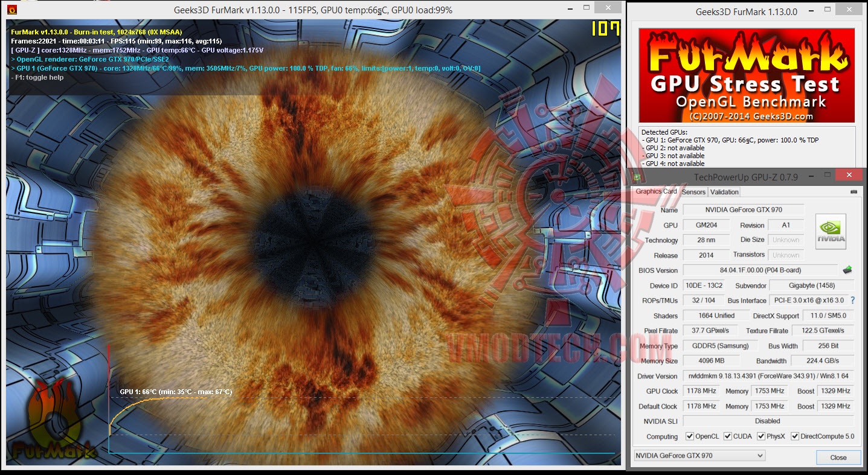This screenshot has width=868, height=475.
Task: Click the DirectX Support field 11.0 / SM5.0
Action: (828, 316)
